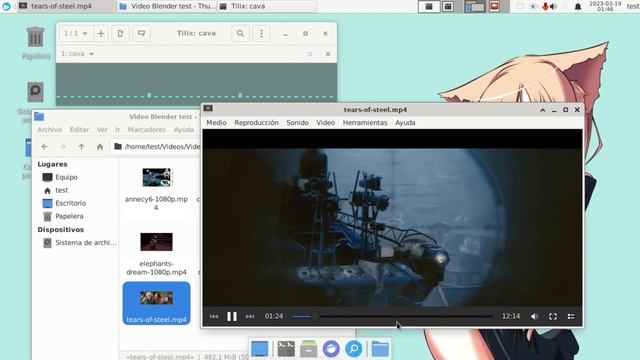Skip to next track in player
640x360 pixels.
(x=250, y=316)
